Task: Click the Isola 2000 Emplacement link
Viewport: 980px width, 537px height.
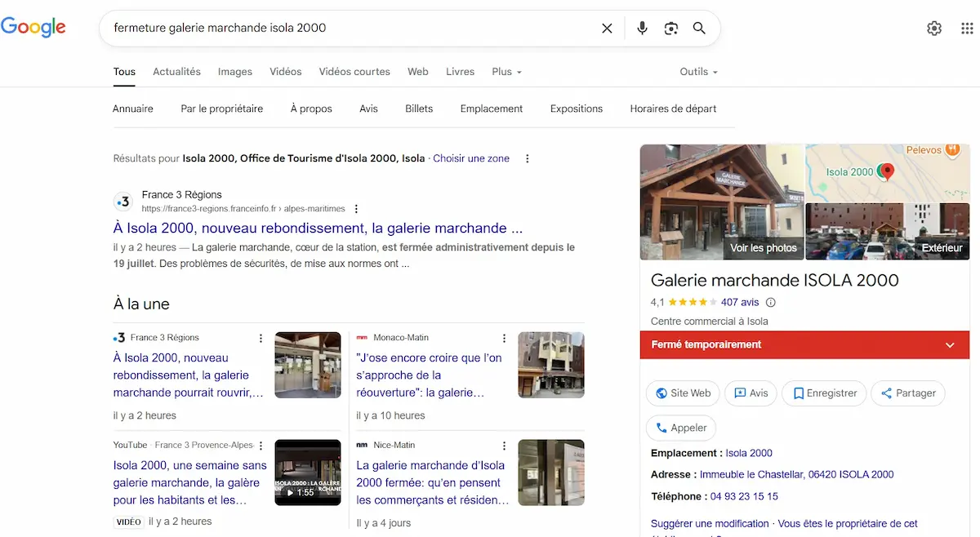Action: click(749, 453)
